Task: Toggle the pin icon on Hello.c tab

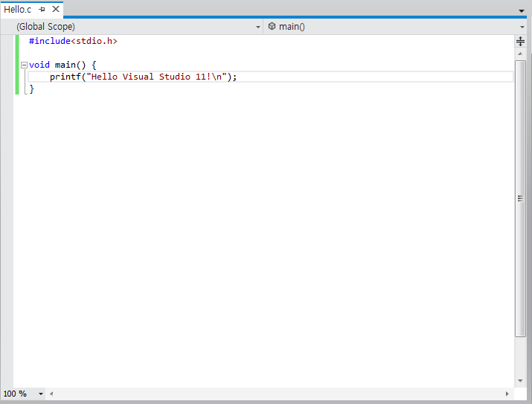Action: (x=42, y=10)
